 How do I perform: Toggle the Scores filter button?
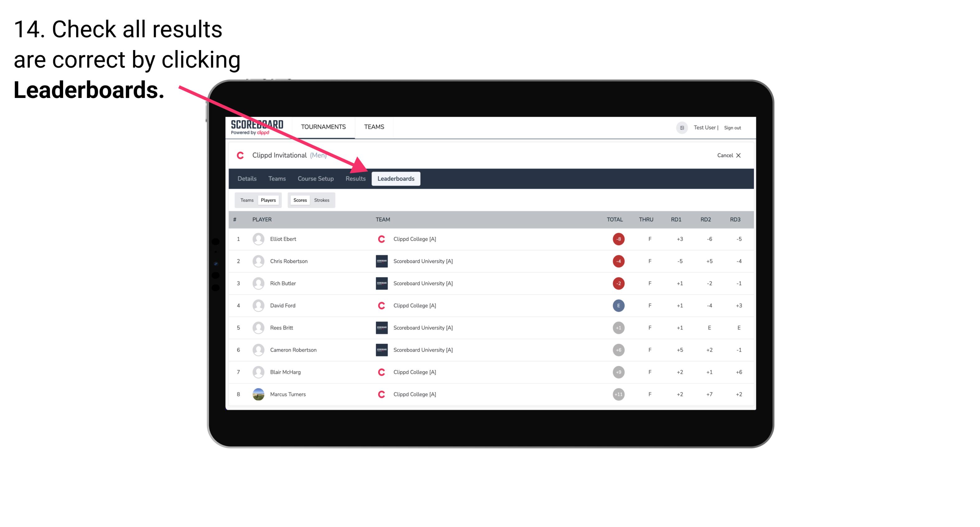300,200
